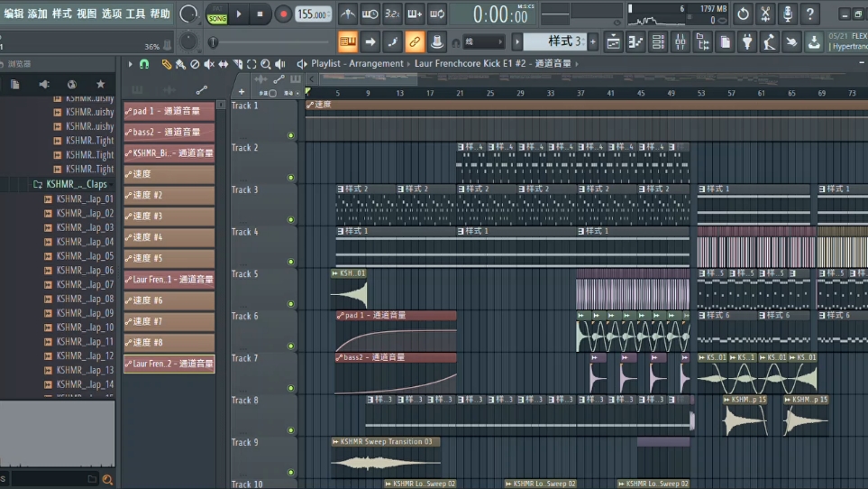Screen dimensions: 868x489
Task: Open the Playlist view icon
Action: [x=613, y=42]
